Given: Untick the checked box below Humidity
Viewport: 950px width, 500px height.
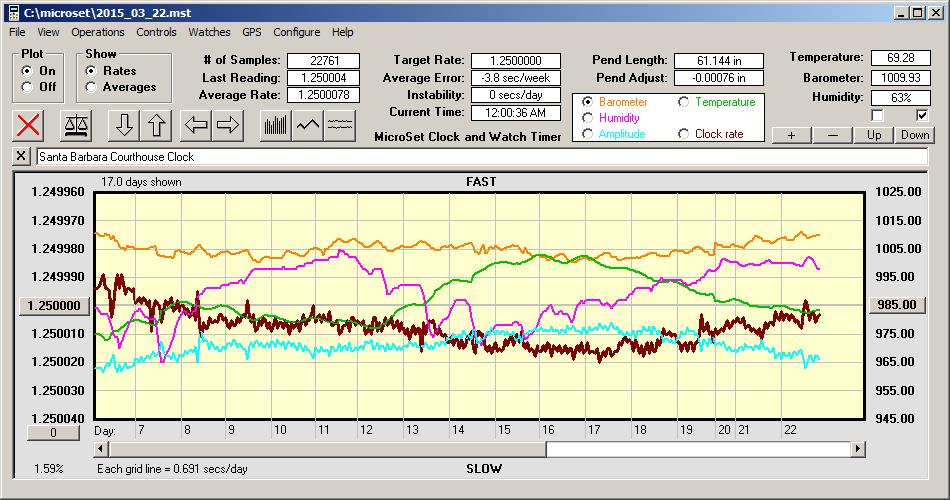Looking at the screenshot, I should (922, 115).
